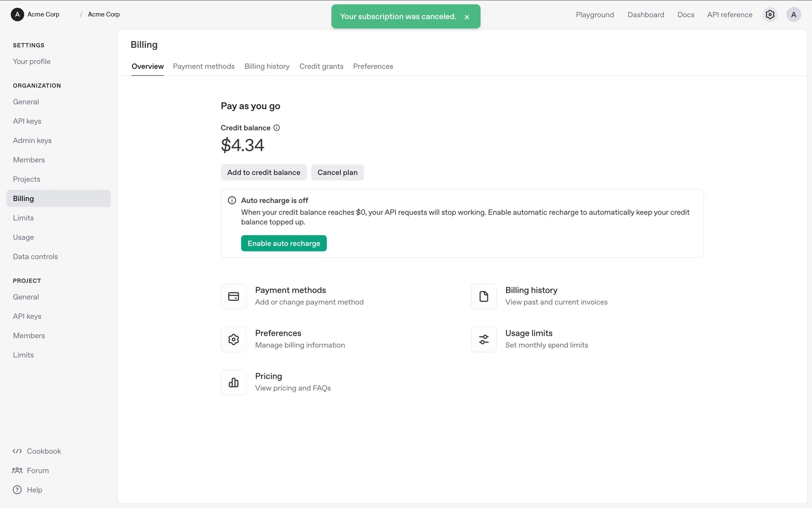
Task: Open the Payment methods card title
Action: (x=291, y=290)
